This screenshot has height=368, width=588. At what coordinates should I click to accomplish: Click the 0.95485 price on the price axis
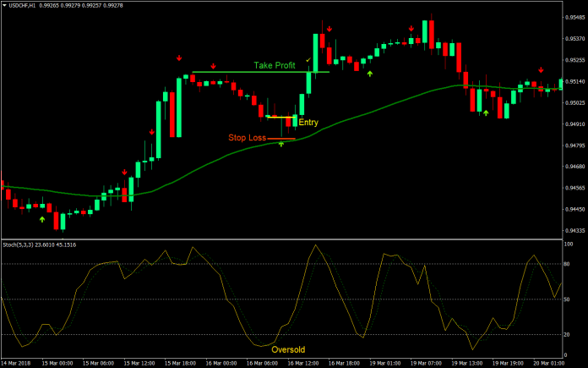[574, 17]
